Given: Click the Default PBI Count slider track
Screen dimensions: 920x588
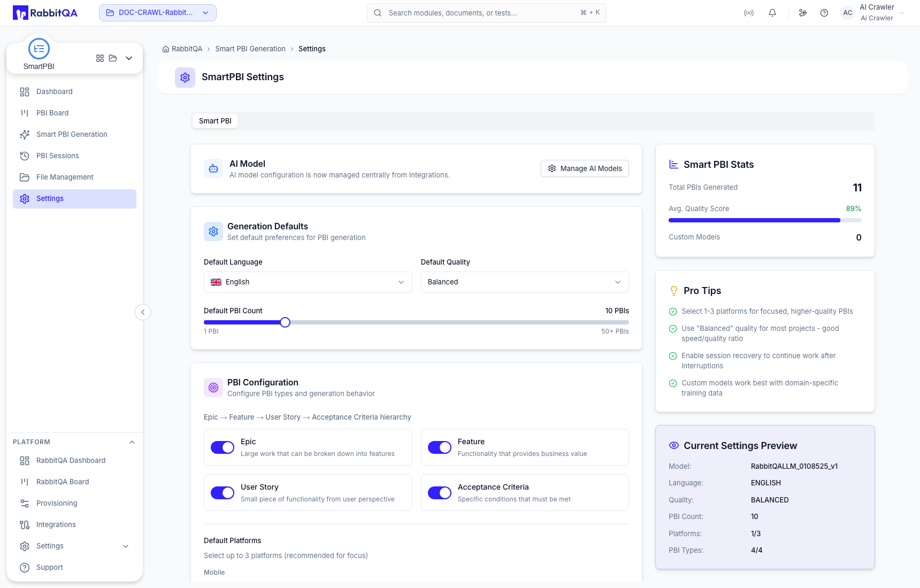Looking at the screenshot, I should [416, 322].
